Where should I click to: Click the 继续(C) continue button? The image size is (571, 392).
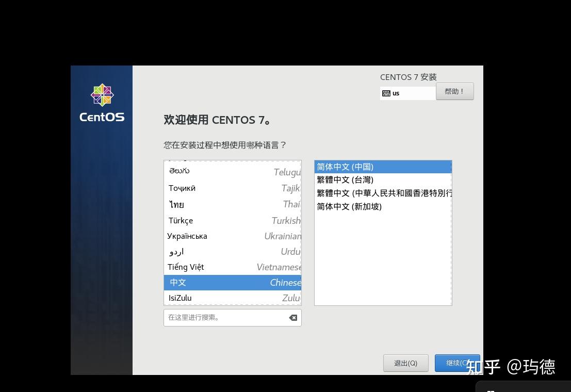458,363
